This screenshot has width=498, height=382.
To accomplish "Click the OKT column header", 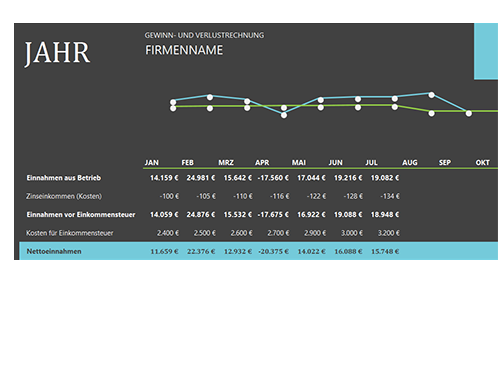I will click(x=482, y=163).
